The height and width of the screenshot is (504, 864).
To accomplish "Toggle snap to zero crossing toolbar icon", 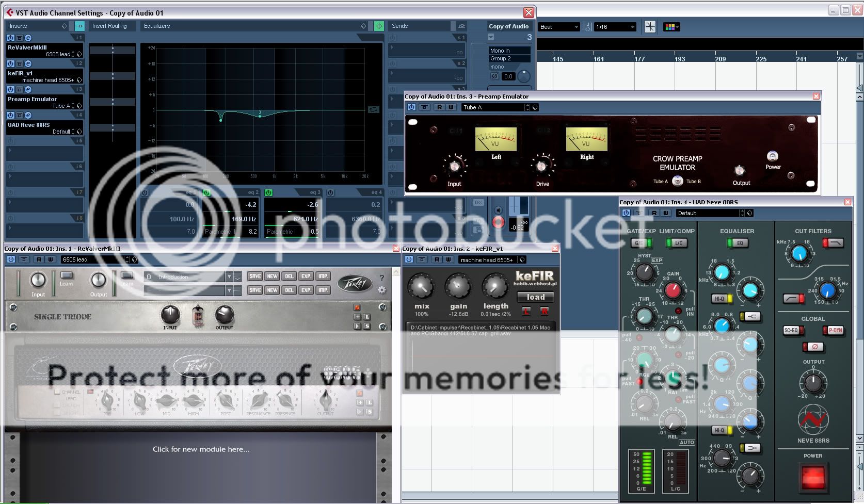I will click(x=650, y=27).
